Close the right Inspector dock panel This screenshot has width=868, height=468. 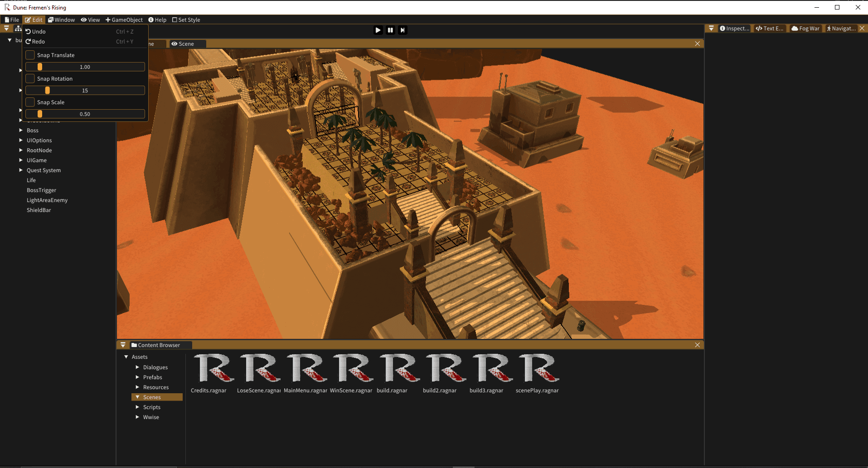[x=862, y=28]
